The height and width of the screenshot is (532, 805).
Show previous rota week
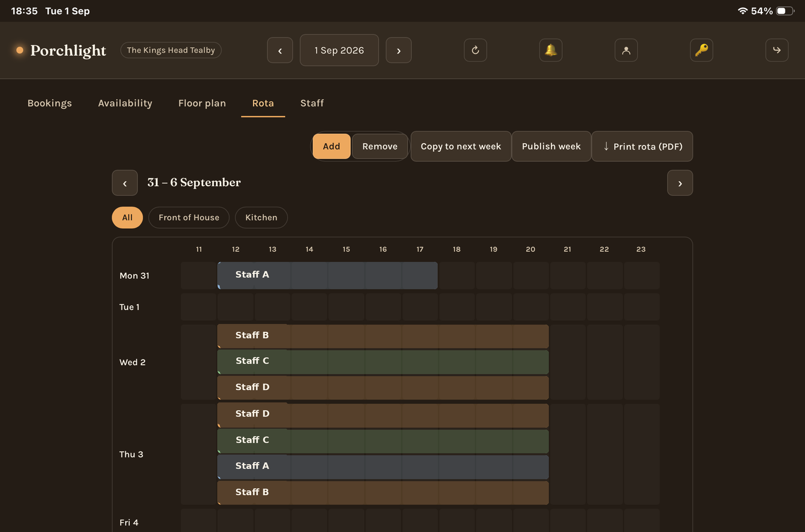point(125,183)
